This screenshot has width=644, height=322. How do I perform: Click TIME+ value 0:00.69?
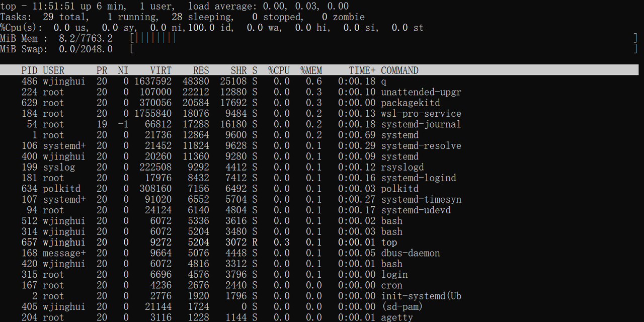[357, 135]
